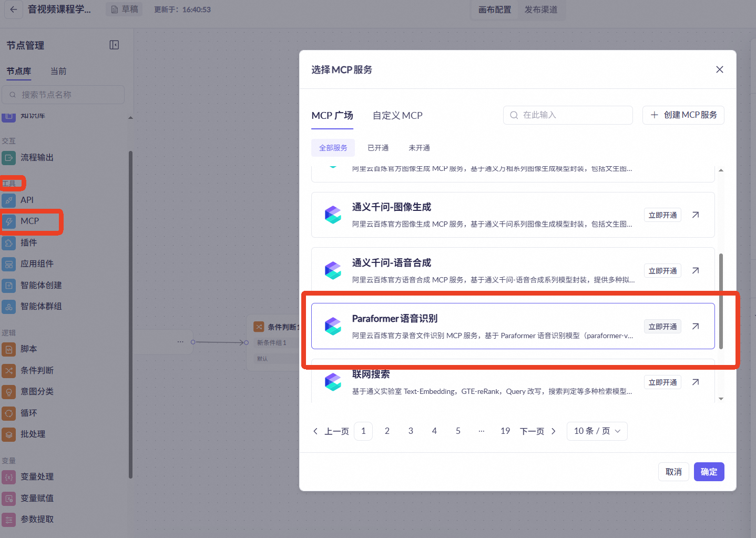Viewport: 756px width, 538px height.
Task: Click 立即开通 for 联网搜索
Action: [x=662, y=382]
